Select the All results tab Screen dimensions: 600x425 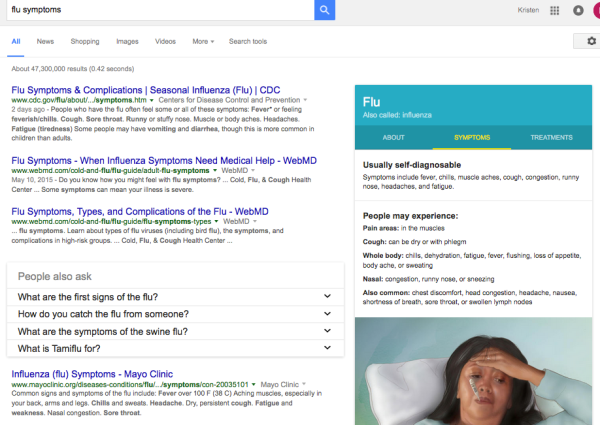click(x=16, y=41)
